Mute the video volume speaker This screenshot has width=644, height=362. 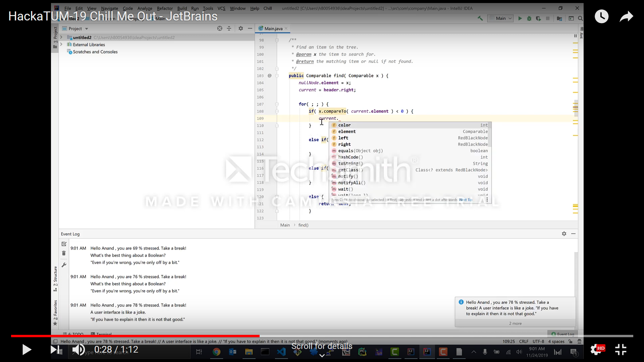[78, 350]
